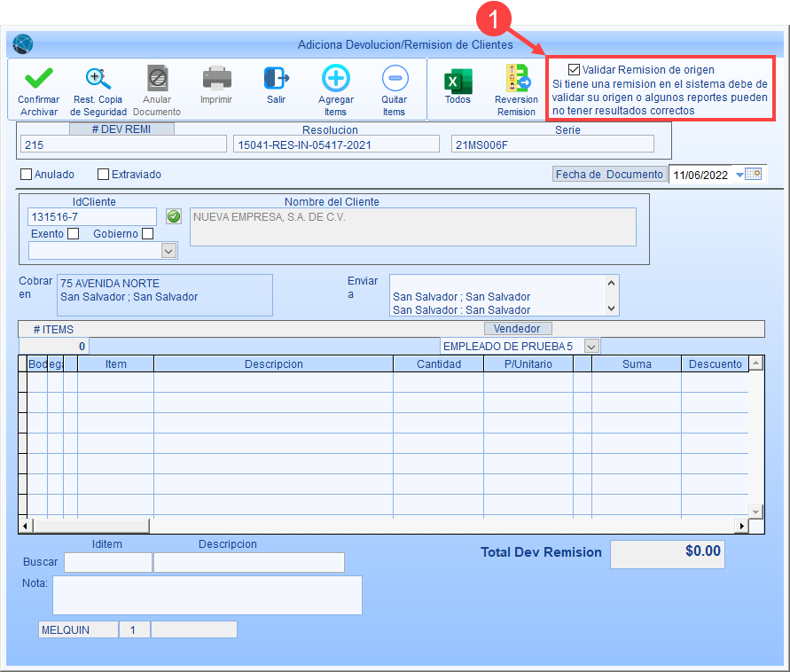The height and width of the screenshot is (672, 790).
Task: Click the Fecha de Documento label button
Action: tap(610, 175)
